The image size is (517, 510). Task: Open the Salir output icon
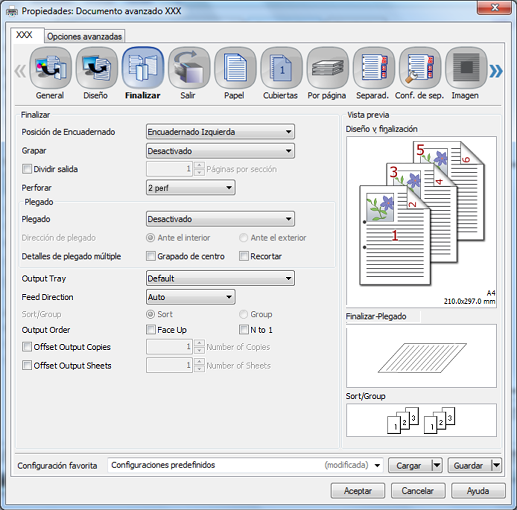[x=189, y=68]
